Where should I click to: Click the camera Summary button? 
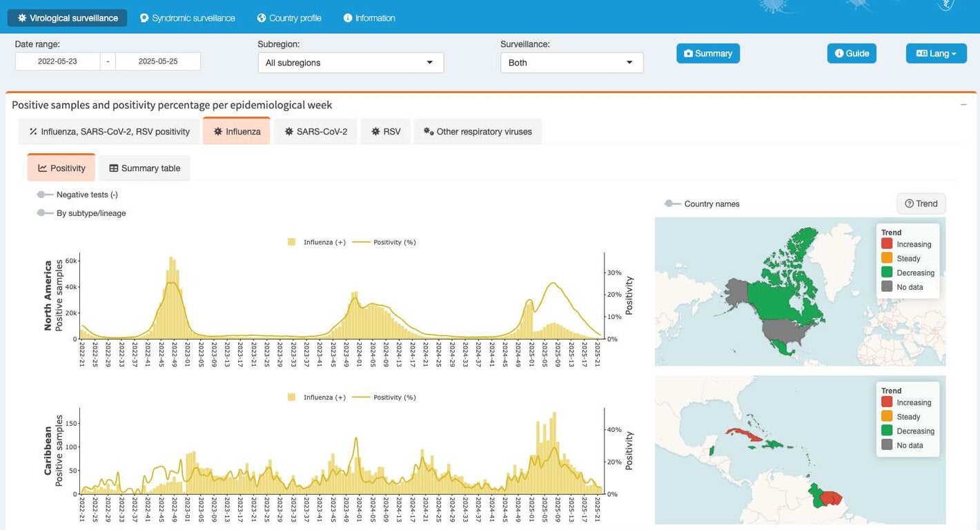[688, 53]
